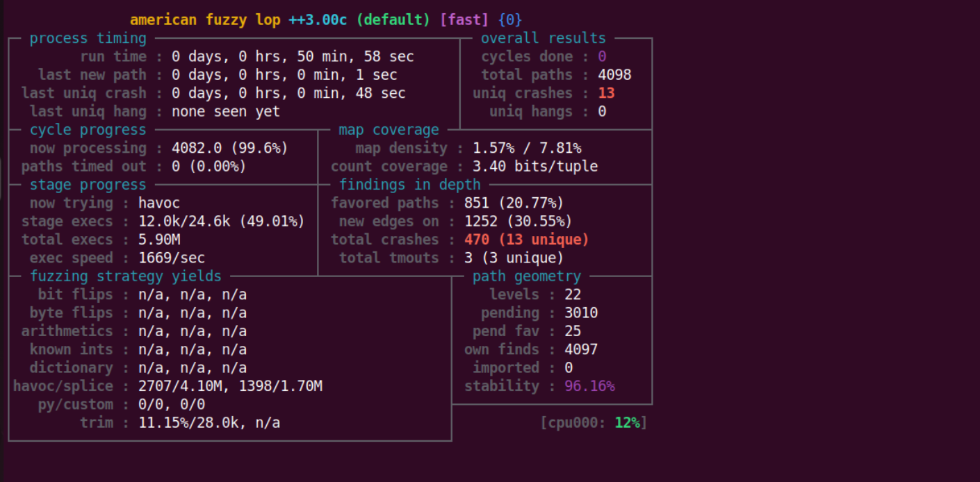Click the now processing value 4082.0
Viewport: 980px width, 482px height.
click(x=229, y=149)
